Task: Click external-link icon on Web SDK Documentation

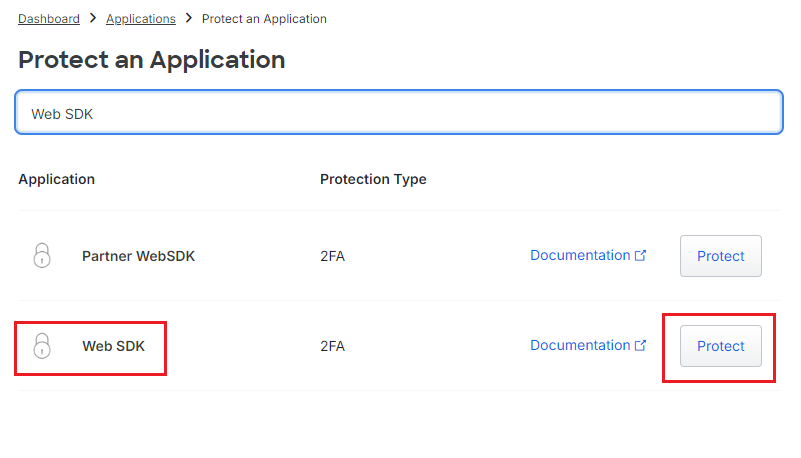Action: pos(641,346)
